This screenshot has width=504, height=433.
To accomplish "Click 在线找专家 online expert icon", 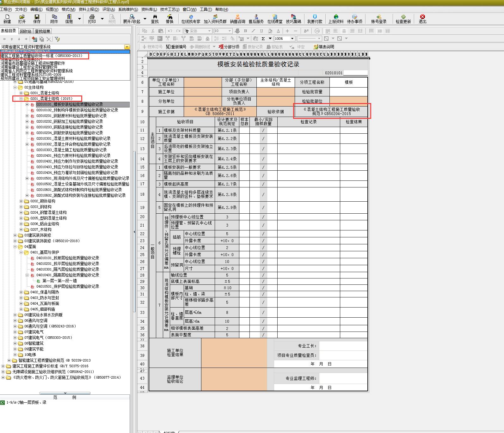I will click(191, 19).
